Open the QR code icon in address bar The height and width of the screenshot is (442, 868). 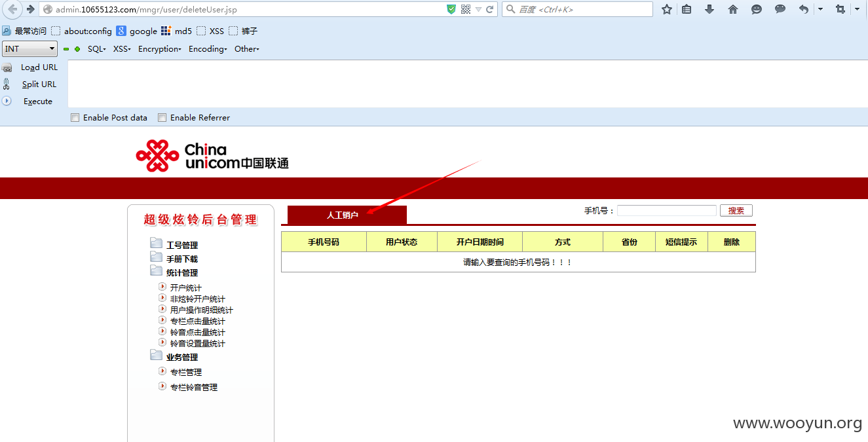[466, 9]
